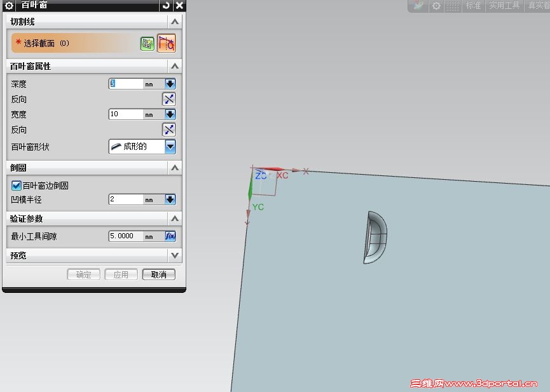This screenshot has width=550, height=392.
Task: Open formula f(x) for 最小工具间隙
Action: (x=170, y=236)
